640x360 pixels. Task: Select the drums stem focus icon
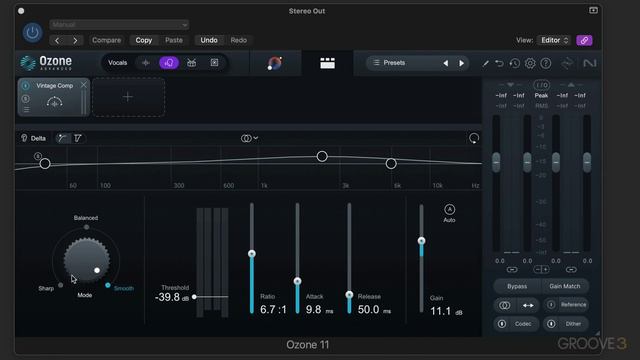191,63
